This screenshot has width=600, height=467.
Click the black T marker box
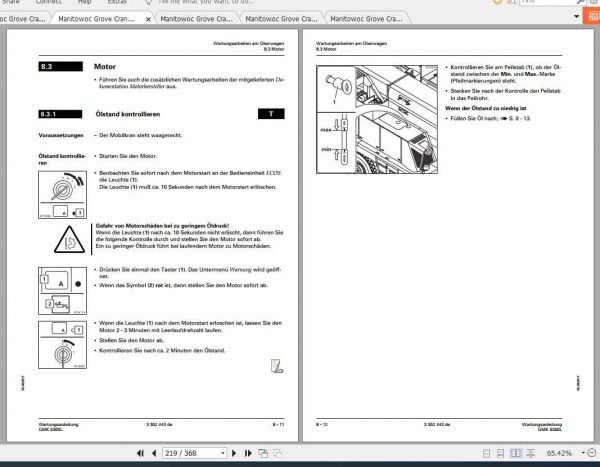(x=271, y=114)
